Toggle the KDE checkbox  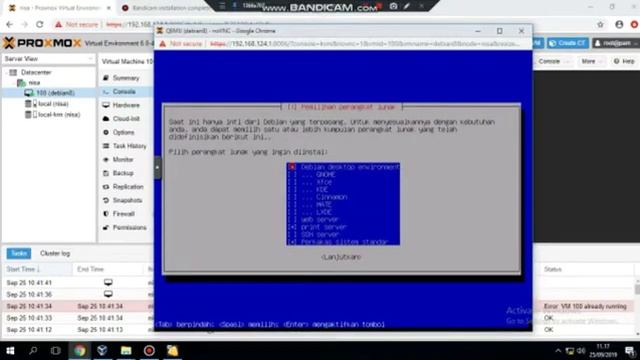click(x=292, y=189)
